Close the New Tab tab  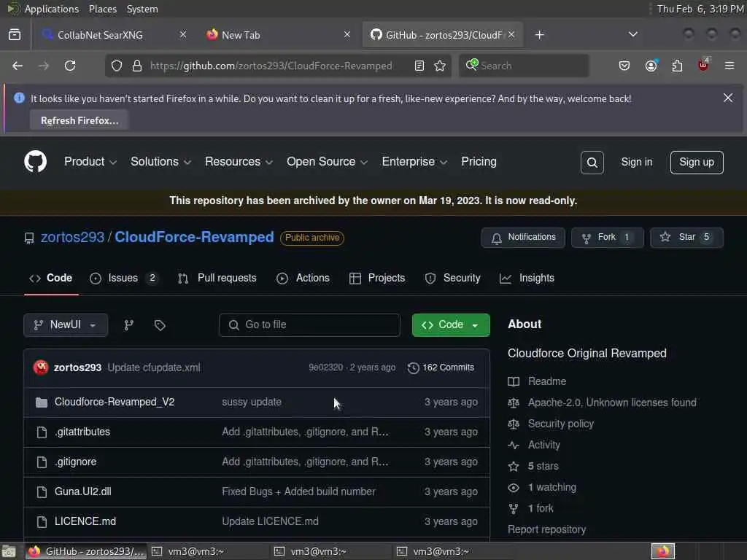(x=347, y=34)
